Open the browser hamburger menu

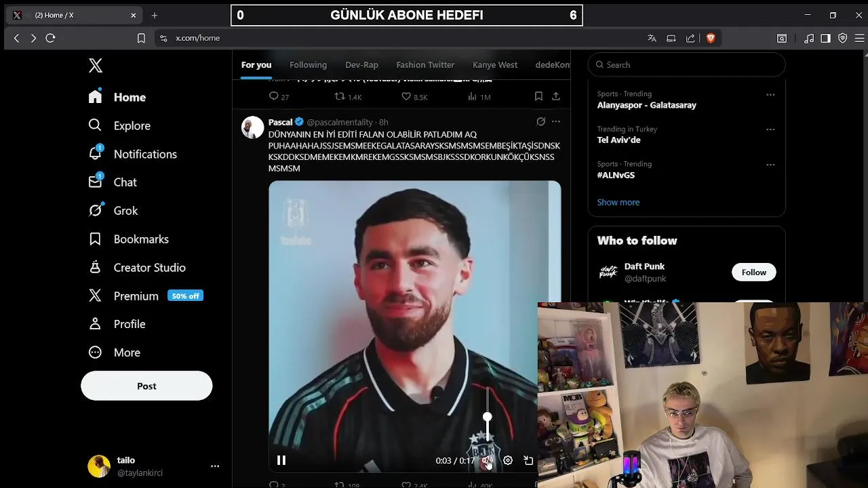(x=859, y=39)
